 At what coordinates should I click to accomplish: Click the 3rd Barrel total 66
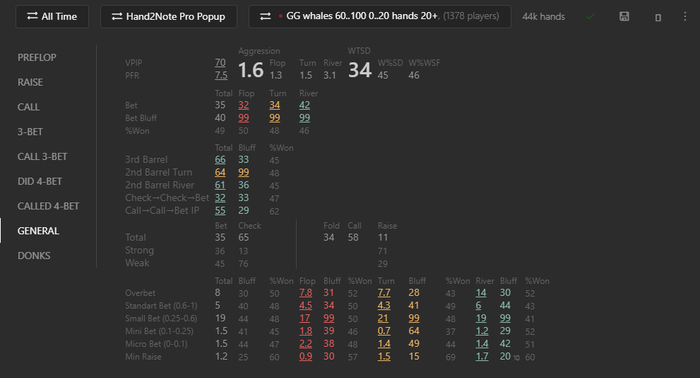[220, 159]
